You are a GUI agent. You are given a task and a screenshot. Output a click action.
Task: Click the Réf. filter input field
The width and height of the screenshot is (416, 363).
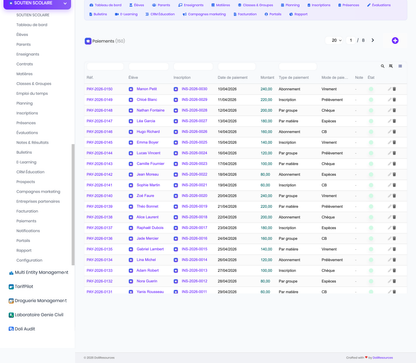point(105,66)
